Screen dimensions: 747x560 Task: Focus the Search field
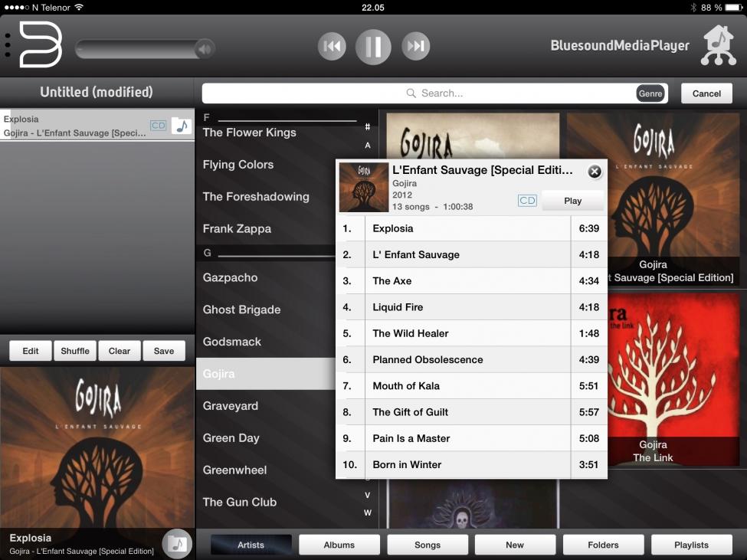click(434, 93)
